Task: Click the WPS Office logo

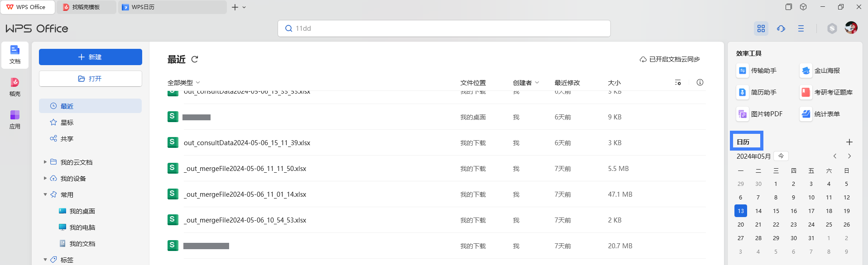Action: (37, 28)
